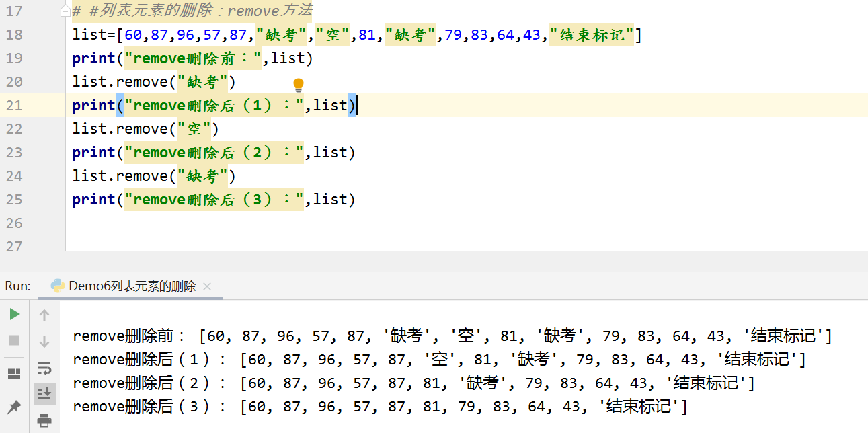Click line number 22 in the gutter
868x433 pixels.
[x=13, y=128]
